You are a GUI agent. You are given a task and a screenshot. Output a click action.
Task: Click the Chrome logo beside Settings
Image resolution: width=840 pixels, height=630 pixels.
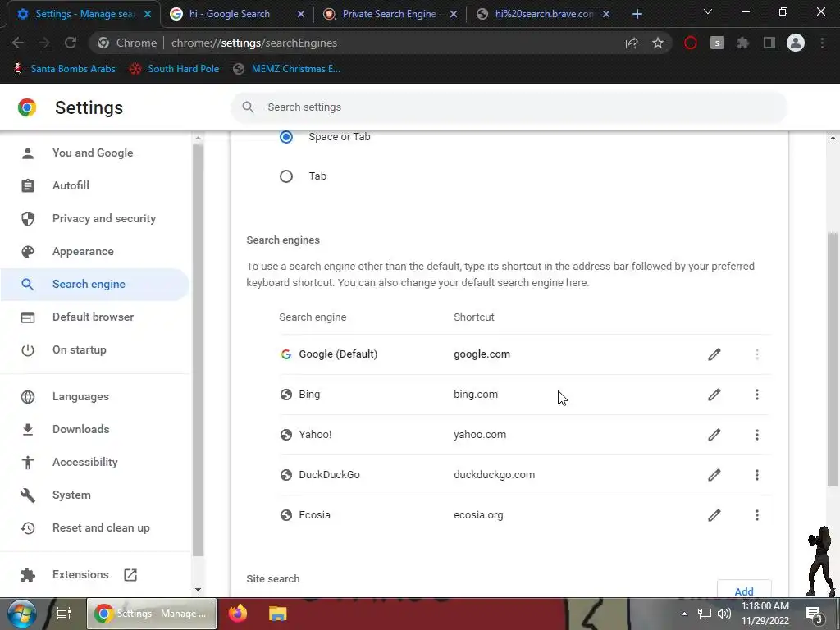(x=27, y=107)
